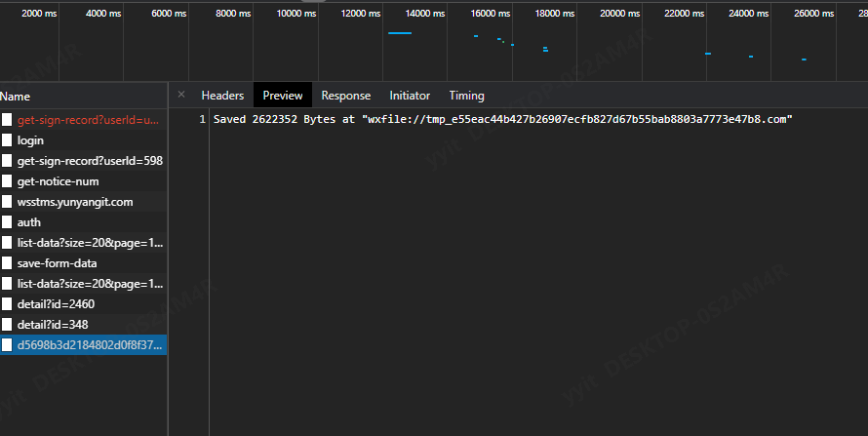868x436 pixels.
Task: Open the Initiator tab
Action: point(410,96)
